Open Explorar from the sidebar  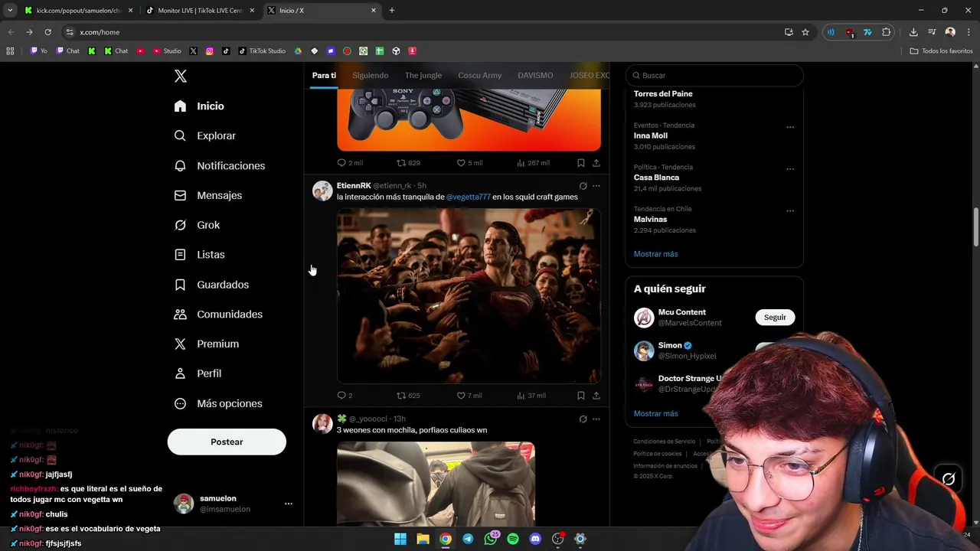(205, 135)
